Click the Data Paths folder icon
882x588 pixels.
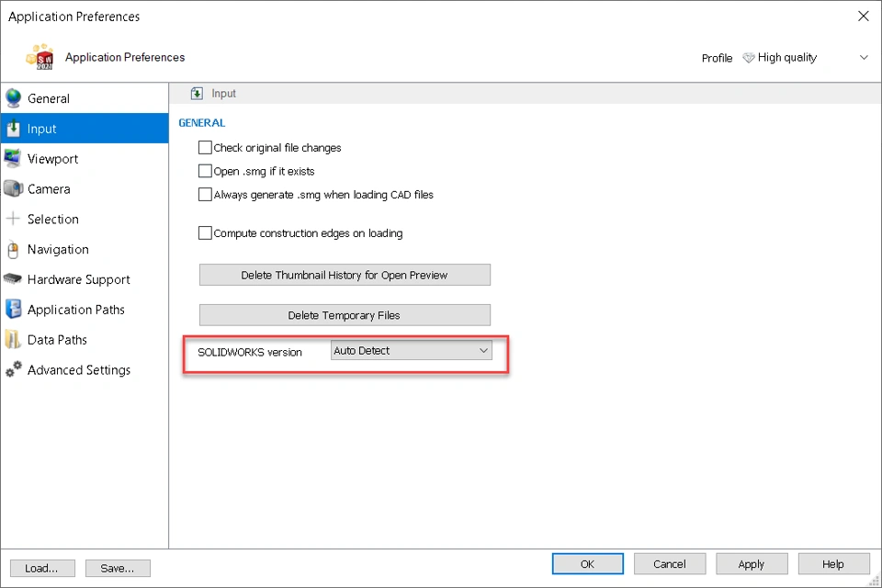[13, 340]
